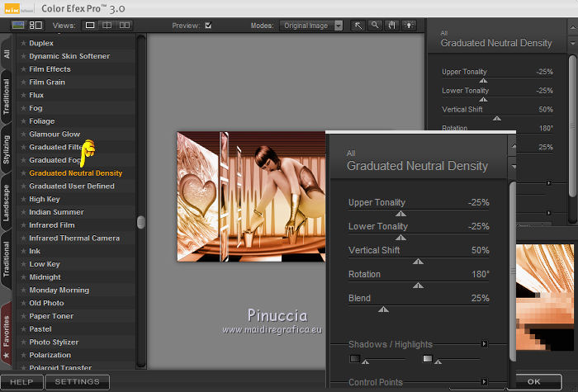Expand the Shadows / Highlights section
The height and width of the screenshot is (392, 578).
[x=485, y=344]
